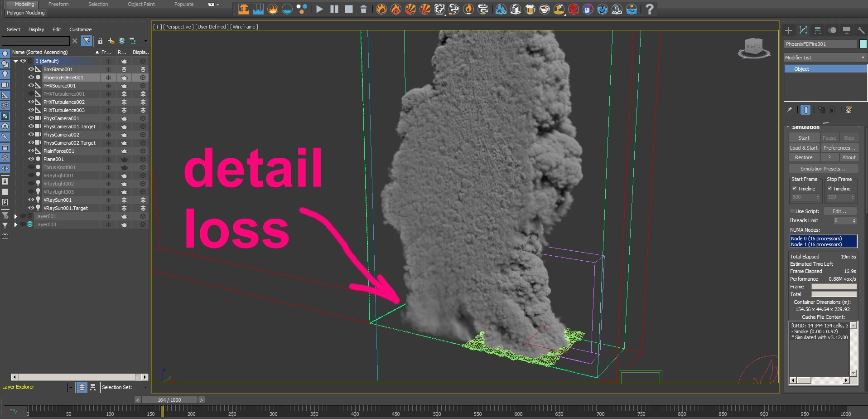Hide BoxGizmo001 using its eye icon
The width and height of the screenshot is (868, 419).
pyautogui.click(x=31, y=69)
